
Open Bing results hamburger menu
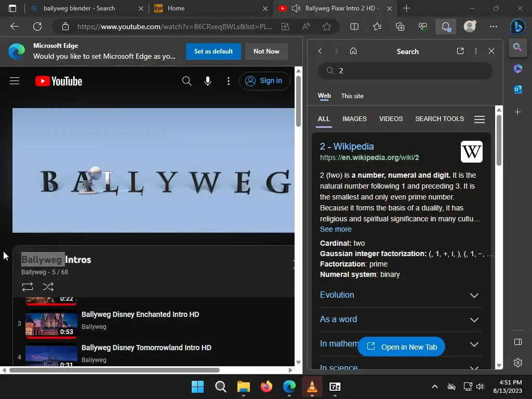[480, 119]
